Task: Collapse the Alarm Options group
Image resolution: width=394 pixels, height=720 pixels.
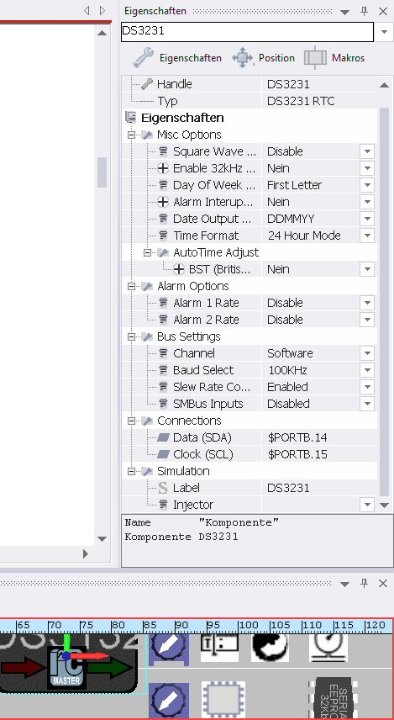Action: click(132, 287)
